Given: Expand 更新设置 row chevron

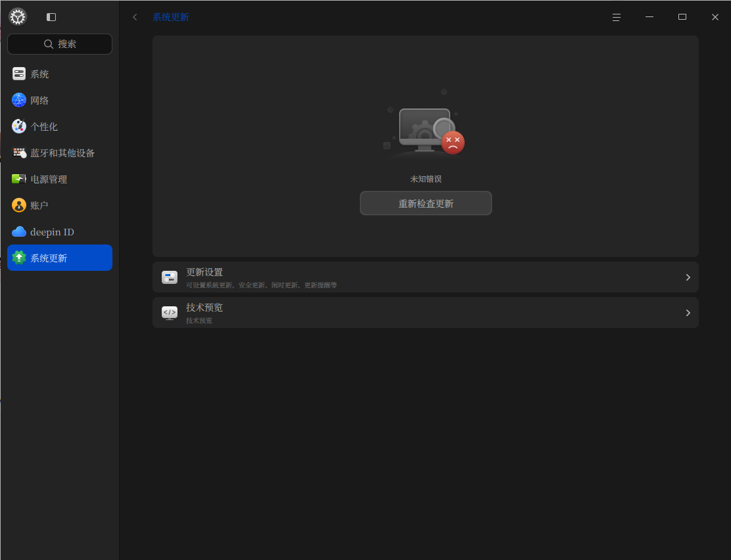Looking at the screenshot, I should (x=688, y=277).
